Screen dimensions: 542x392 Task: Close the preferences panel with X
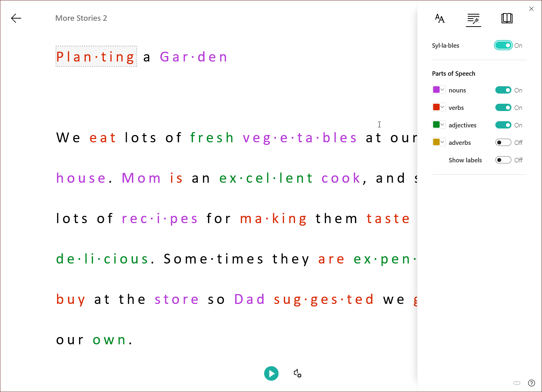pyautogui.click(x=531, y=9)
